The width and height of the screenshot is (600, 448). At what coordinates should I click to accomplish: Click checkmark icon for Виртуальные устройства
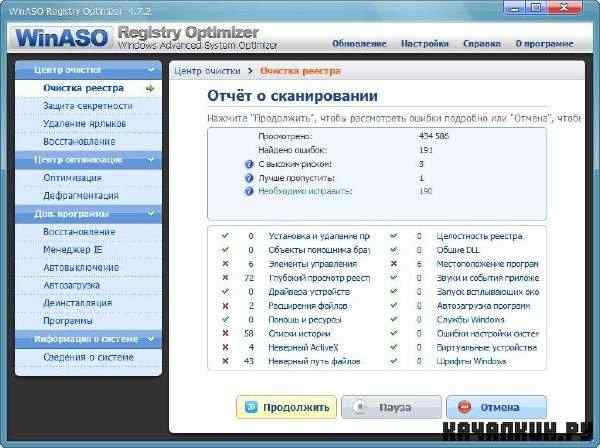click(393, 347)
